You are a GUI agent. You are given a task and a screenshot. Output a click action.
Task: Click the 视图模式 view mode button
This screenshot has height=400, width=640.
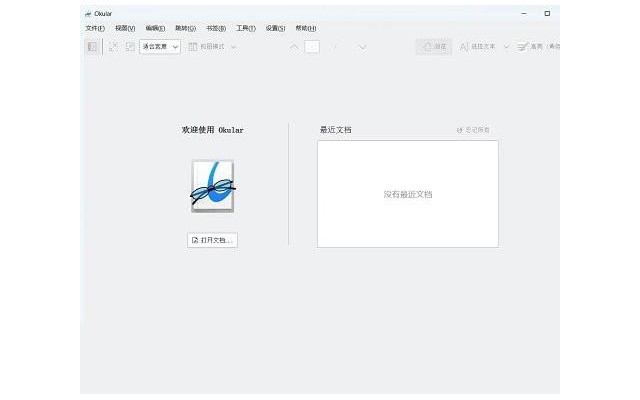207,47
